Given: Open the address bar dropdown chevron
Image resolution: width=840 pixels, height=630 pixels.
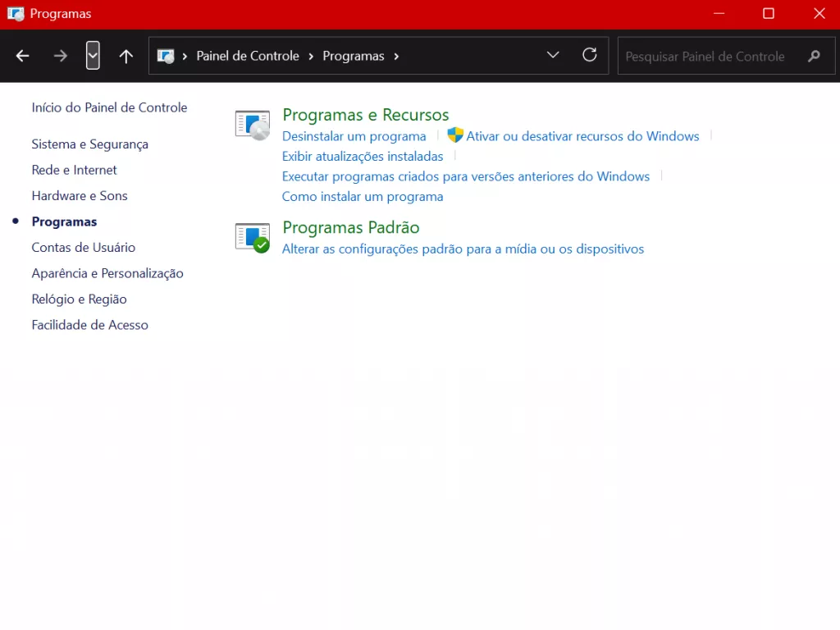Looking at the screenshot, I should 553,55.
